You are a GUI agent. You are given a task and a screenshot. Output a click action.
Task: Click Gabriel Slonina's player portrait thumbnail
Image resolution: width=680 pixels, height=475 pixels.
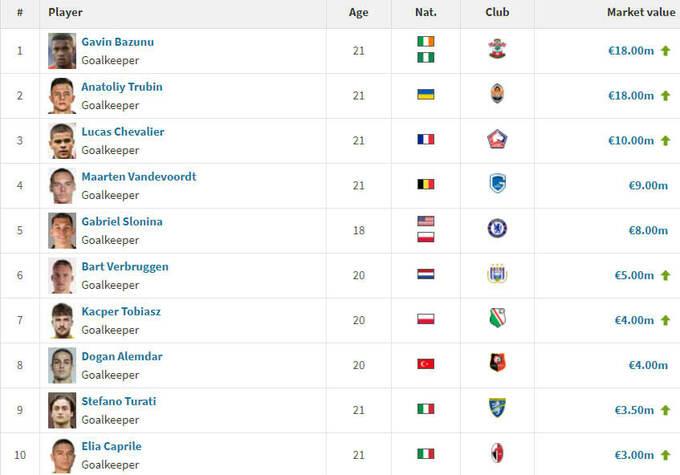tap(62, 230)
